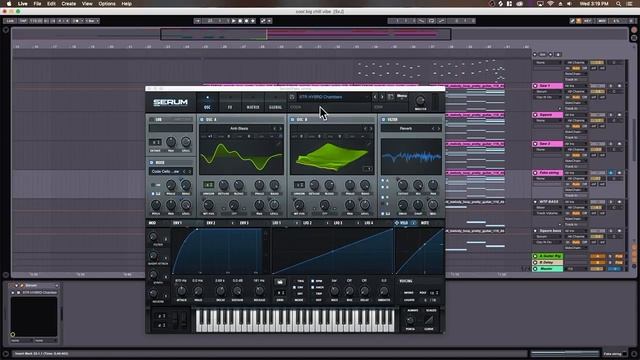Open Code Cello noise sample dropdown
Screen dimensions: 640x360
[x=165, y=171]
